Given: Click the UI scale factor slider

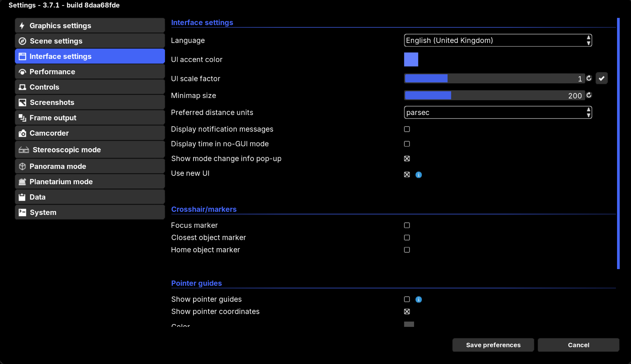Looking at the screenshot, I should 494,78.
